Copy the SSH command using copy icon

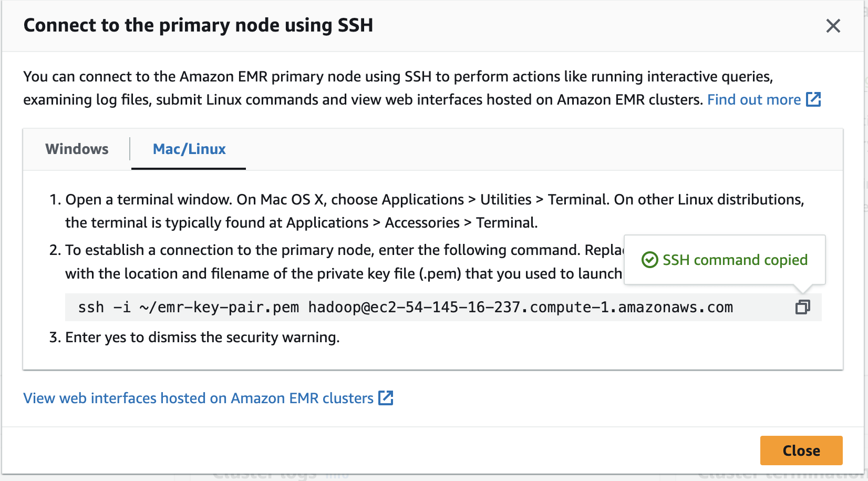pyautogui.click(x=802, y=307)
